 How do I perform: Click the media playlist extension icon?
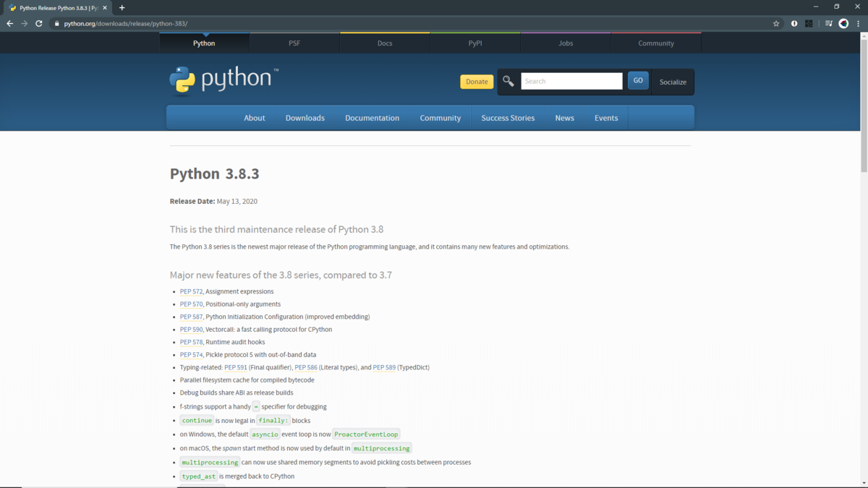(827, 23)
